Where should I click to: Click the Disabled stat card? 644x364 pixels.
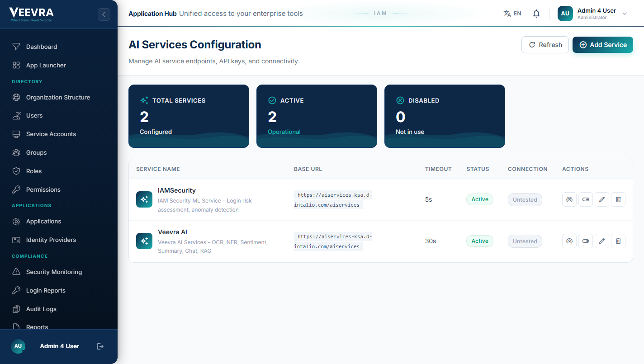(x=445, y=116)
